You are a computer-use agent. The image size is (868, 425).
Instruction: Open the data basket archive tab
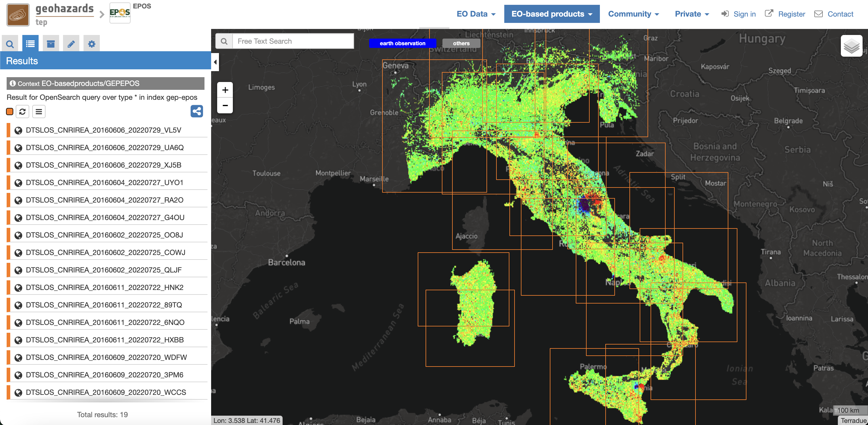pyautogui.click(x=51, y=44)
